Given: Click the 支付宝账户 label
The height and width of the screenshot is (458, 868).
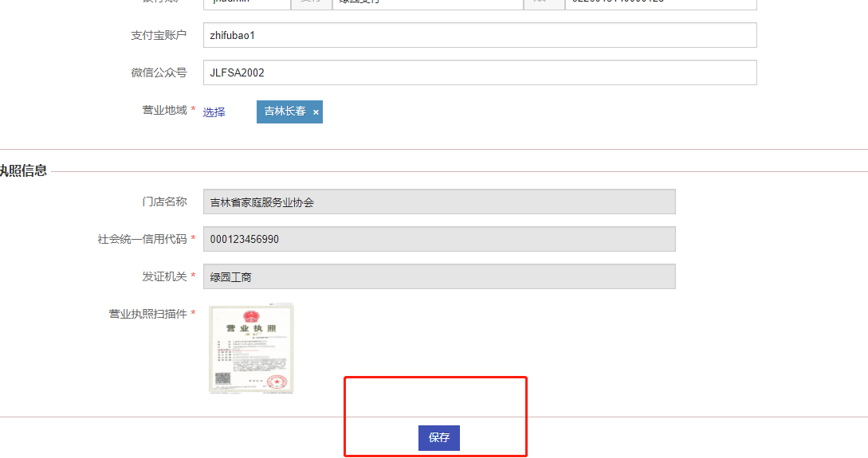Looking at the screenshot, I should pyautogui.click(x=159, y=35).
